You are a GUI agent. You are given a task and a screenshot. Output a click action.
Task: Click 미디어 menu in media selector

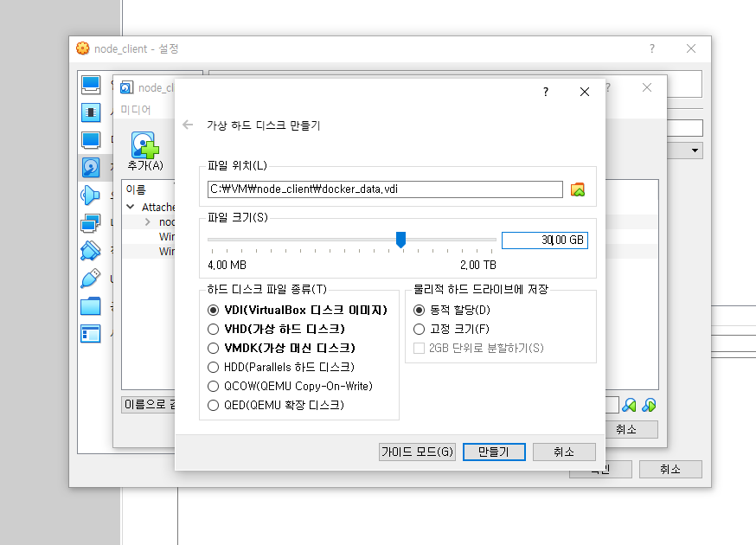click(x=136, y=110)
